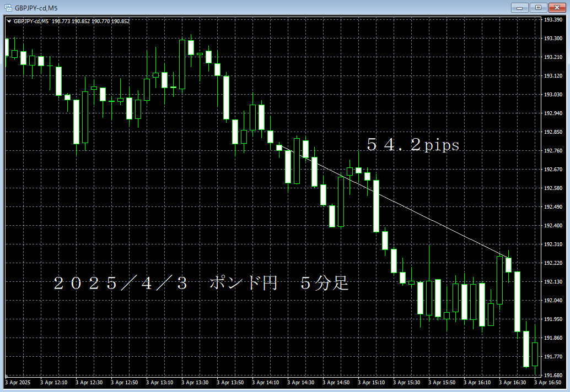
Task: Click the 3 Apr 12:10 time label
Action: [x=55, y=382]
